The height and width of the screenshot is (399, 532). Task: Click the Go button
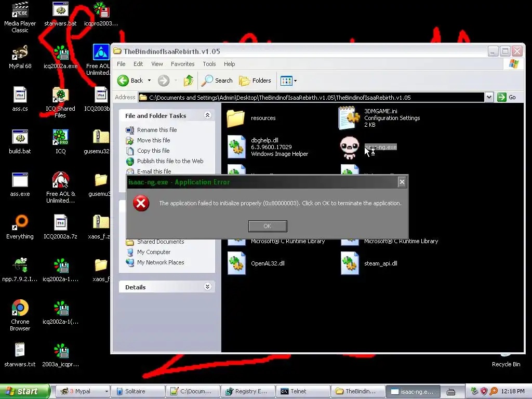[507, 97]
